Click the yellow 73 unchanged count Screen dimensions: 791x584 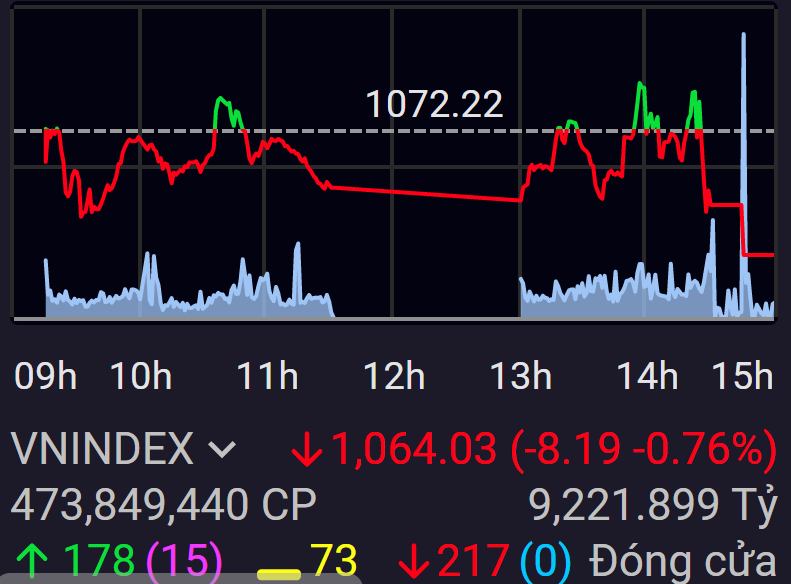click(x=333, y=561)
